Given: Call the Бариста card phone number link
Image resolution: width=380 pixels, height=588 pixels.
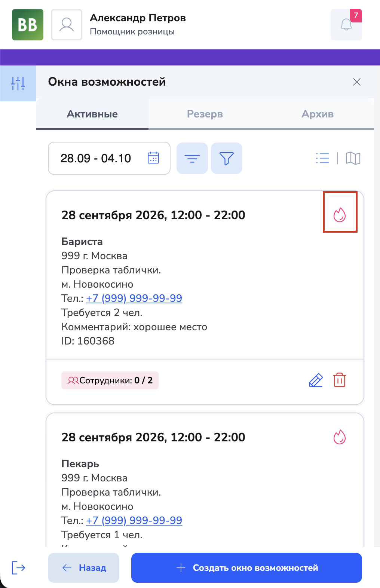Looking at the screenshot, I should pyautogui.click(x=134, y=298).
